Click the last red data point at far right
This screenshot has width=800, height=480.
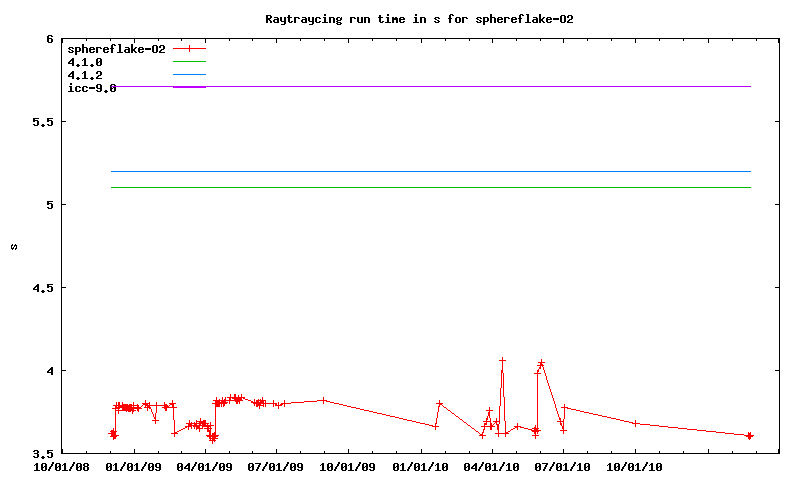[750, 436]
